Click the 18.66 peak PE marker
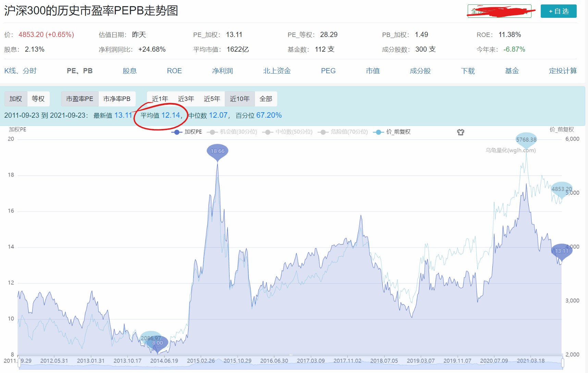588x373 pixels. pos(217,151)
